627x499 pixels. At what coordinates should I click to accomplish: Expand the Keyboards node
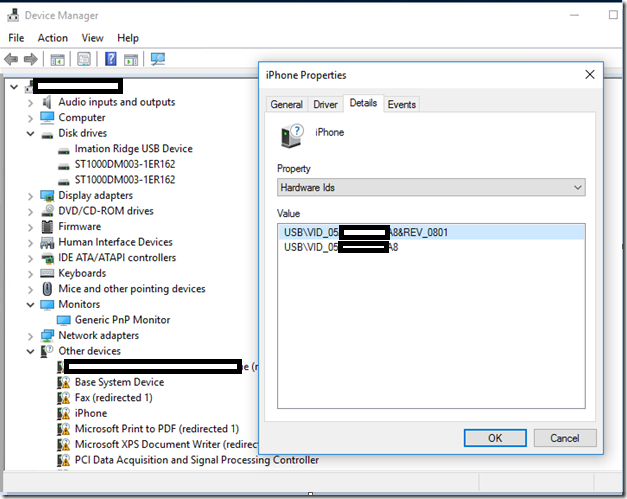click(x=30, y=274)
